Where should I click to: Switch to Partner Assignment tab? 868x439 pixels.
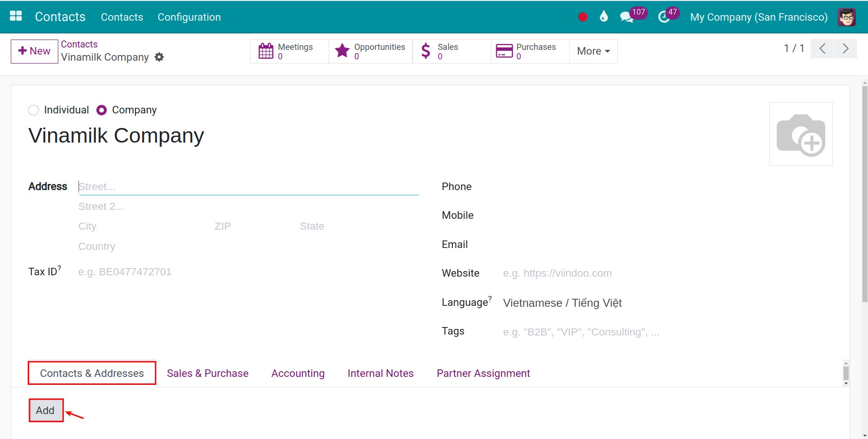pos(483,373)
